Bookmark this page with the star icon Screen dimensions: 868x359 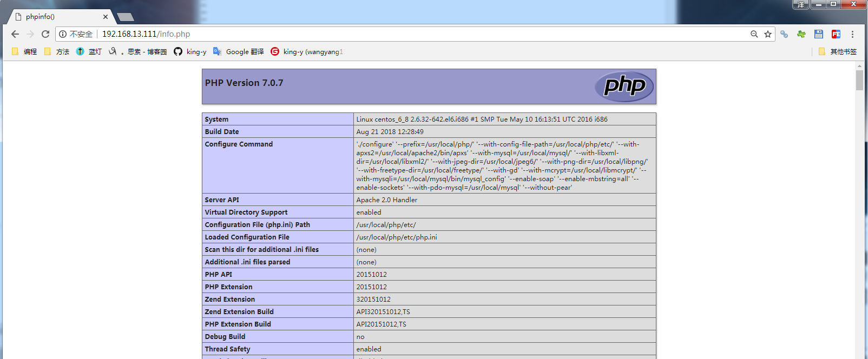[767, 34]
